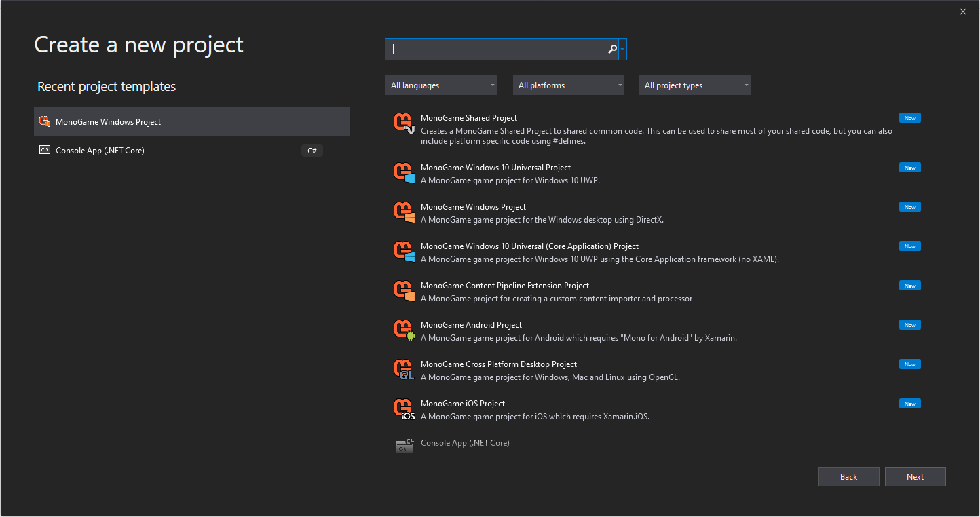This screenshot has height=517, width=980.
Task: Expand the search history dropdown arrow
Action: pyautogui.click(x=622, y=50)
